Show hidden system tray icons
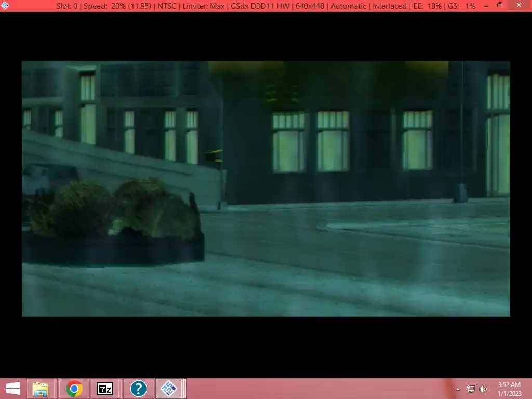Image resolution: width=532 pixels, height=399 pixels. tap(458, 389)
